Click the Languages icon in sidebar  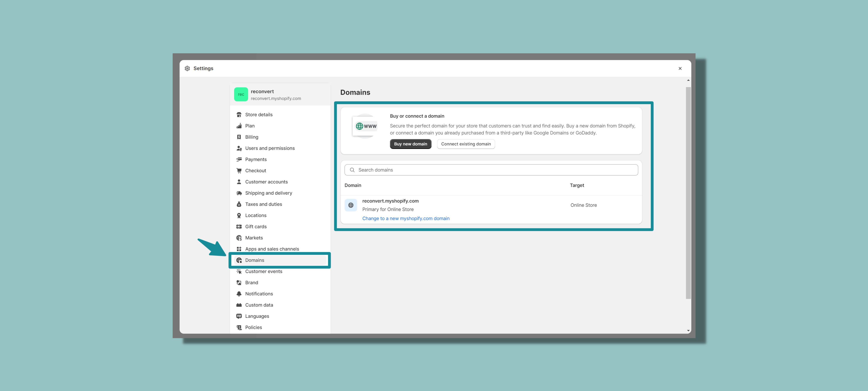click(239, 316)
